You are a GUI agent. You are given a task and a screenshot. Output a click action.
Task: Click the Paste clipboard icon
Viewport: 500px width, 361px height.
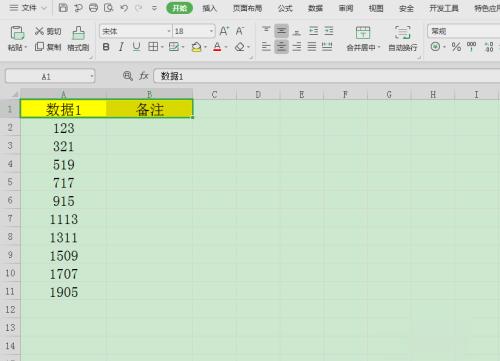[17, 33]
